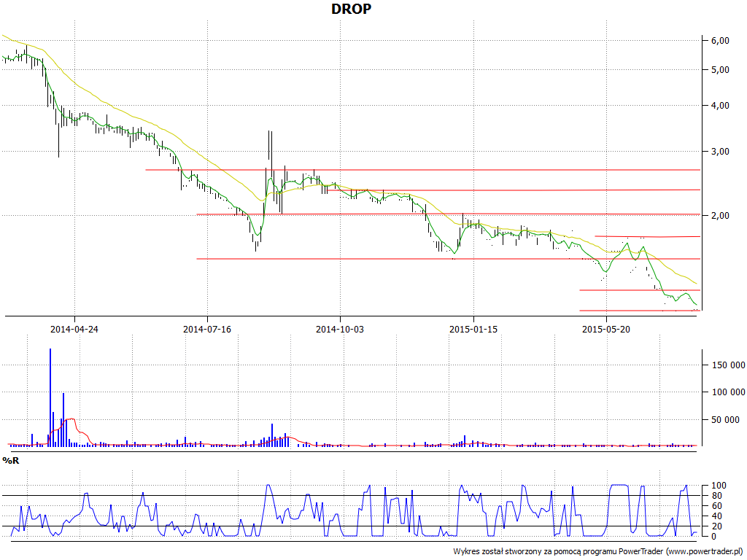Screen dimensions: 747x560
Task: Click the 60 value on %R axis
Action: tap(719, 506)
